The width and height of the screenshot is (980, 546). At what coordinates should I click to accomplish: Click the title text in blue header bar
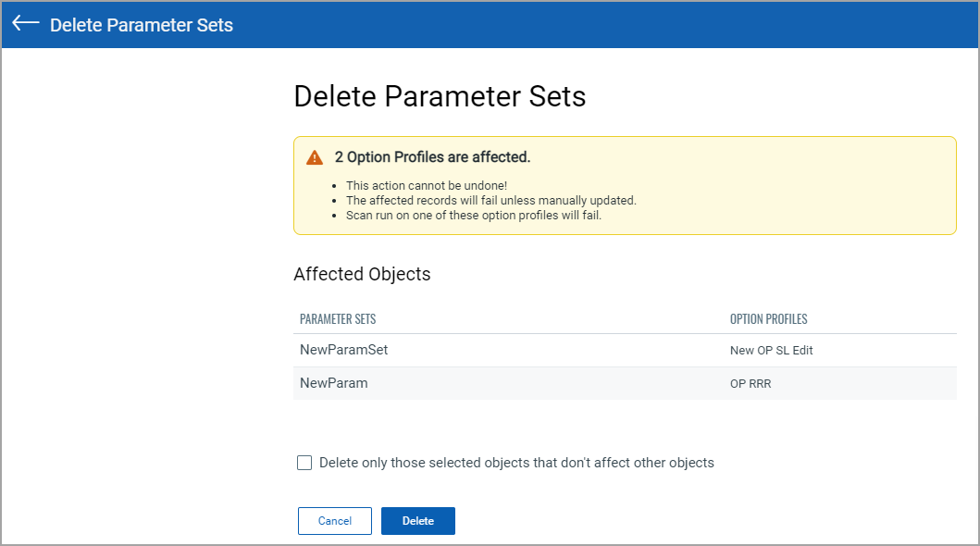tap(142, 25)
